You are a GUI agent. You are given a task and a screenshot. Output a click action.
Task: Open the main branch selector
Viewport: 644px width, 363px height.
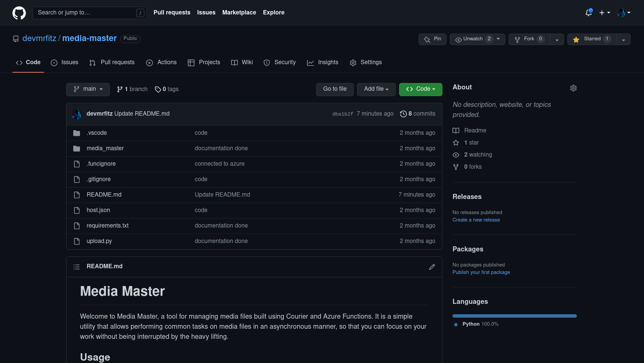pos(88,89)
